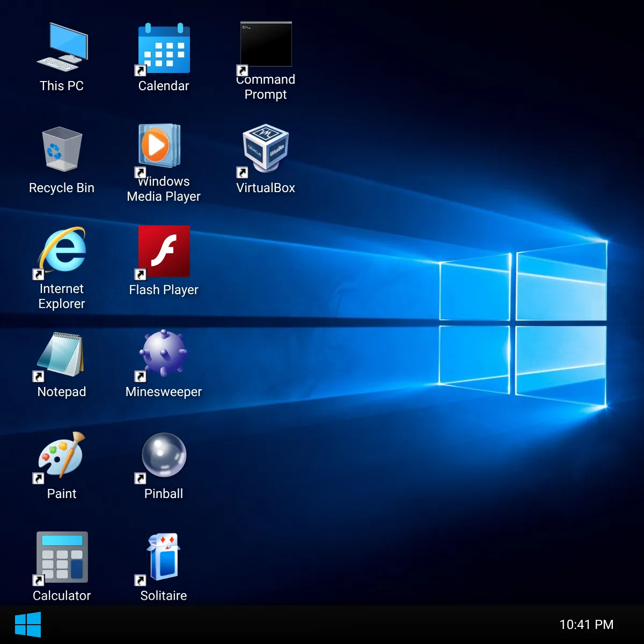Screen dimensions: 644x644
Task: Click the Internet Explorer icon
Action: 62,250
